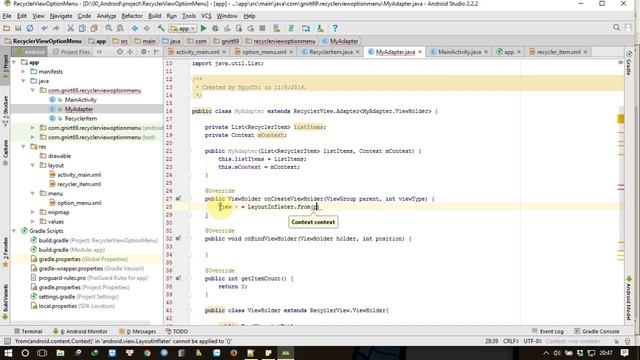640x360 pixels.
Task: Collapse the menu folder
Action: click(33, 193)
